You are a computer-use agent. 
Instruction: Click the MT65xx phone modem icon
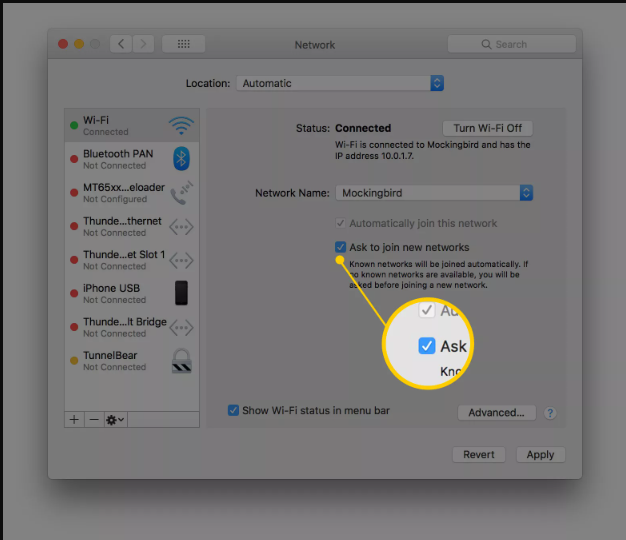point(182,193)
